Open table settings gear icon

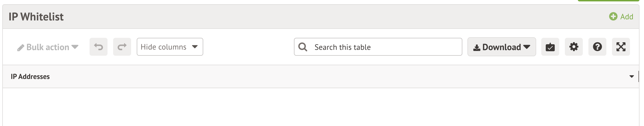coord(574,47)
